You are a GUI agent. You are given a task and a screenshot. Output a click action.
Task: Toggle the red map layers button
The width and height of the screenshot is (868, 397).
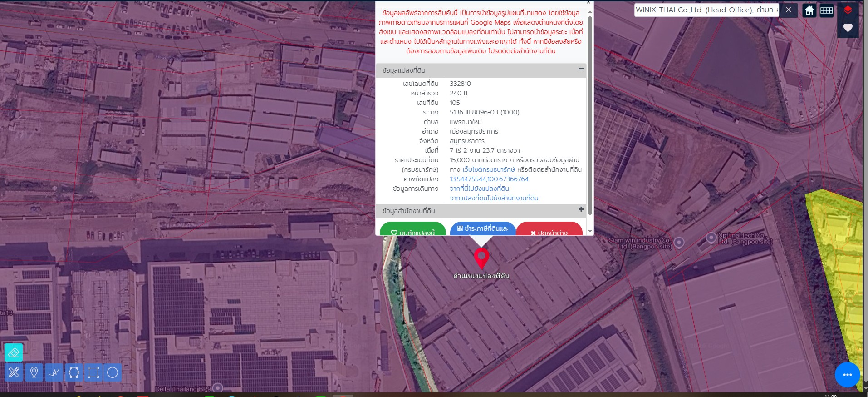[x=848, y=10]
